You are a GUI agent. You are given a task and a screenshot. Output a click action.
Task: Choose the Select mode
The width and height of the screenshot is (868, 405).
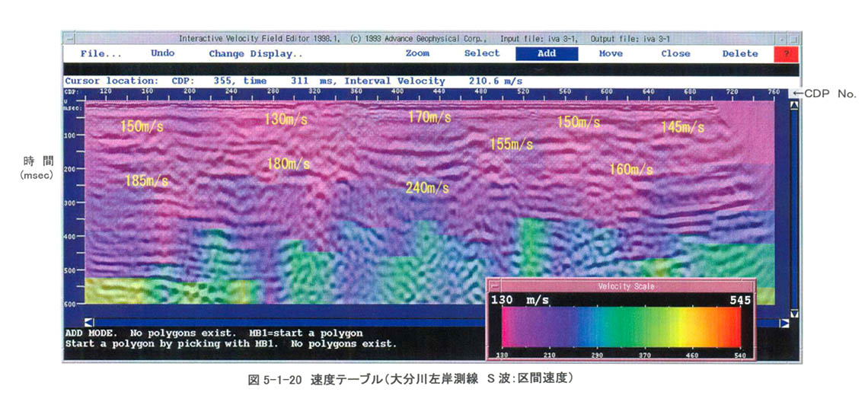[x=482, y=53]
